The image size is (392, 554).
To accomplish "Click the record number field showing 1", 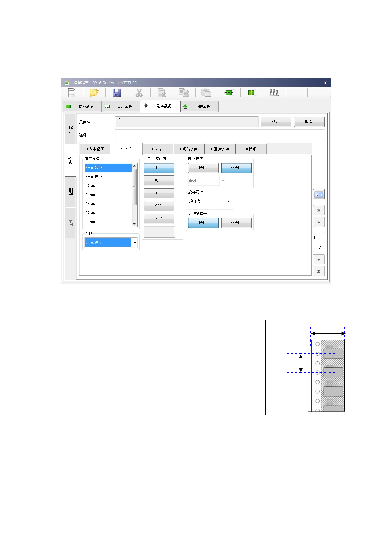I will click(x=319, y=237).
